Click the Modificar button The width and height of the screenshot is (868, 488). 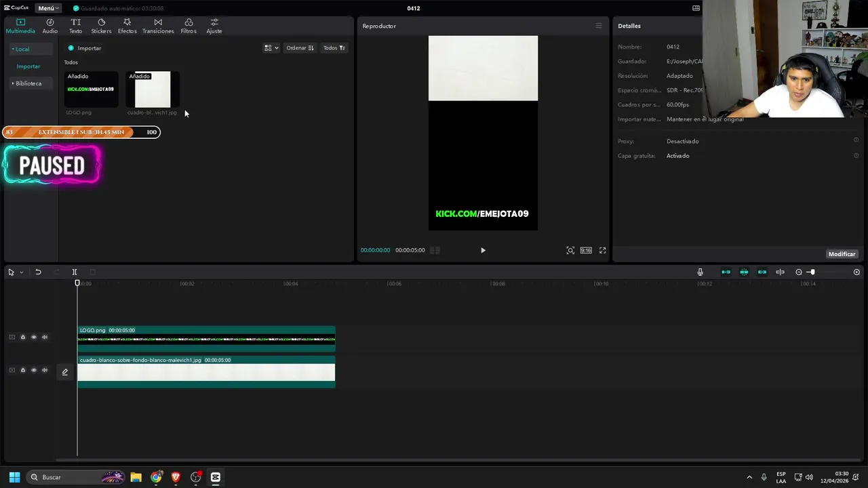point(842,254)
